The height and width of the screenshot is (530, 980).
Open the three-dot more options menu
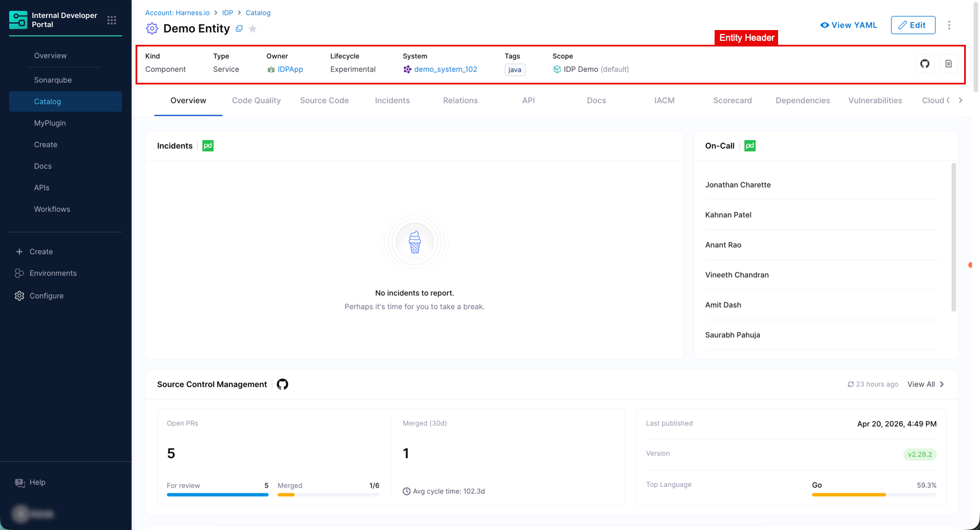click(949, 25)
